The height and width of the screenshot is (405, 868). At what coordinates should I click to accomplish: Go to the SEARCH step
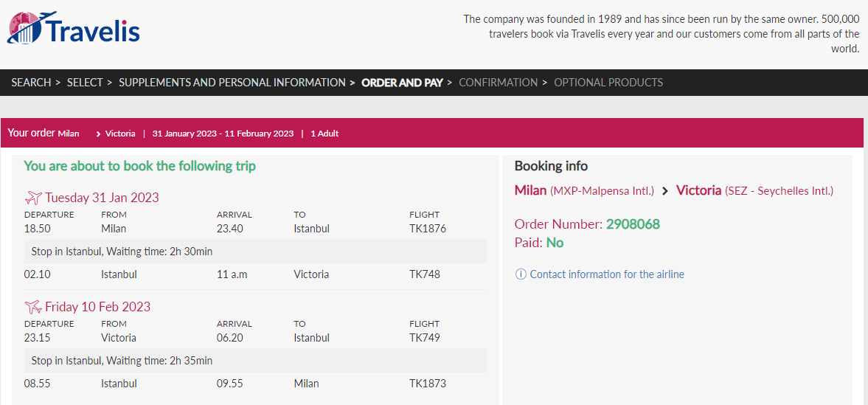[x=31, y=83]
